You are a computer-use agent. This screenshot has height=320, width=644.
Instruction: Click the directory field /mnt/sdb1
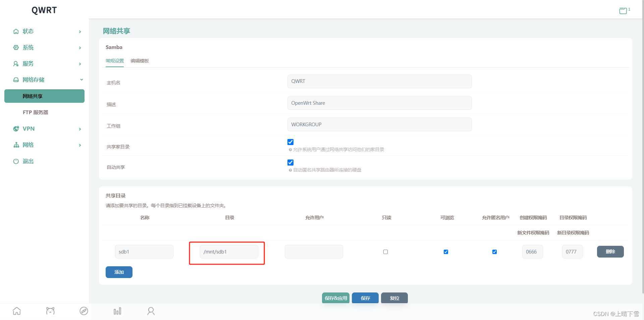coord(229,252)
